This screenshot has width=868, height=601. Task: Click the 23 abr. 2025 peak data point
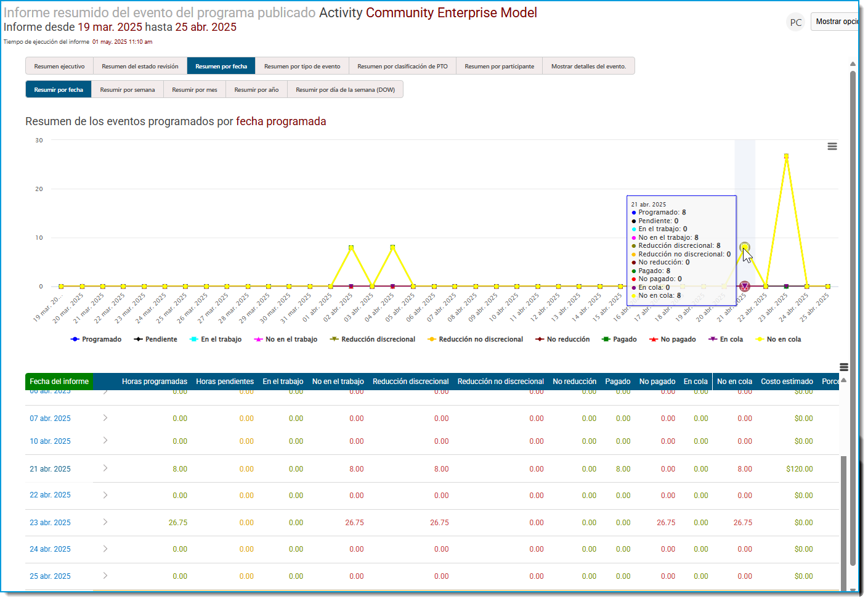[x=786, y=156]
